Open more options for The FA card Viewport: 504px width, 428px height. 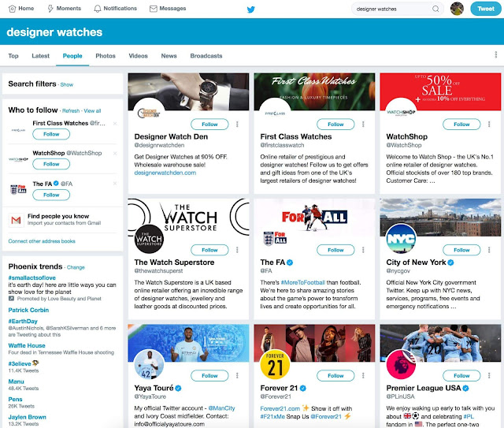coord(363,250)
